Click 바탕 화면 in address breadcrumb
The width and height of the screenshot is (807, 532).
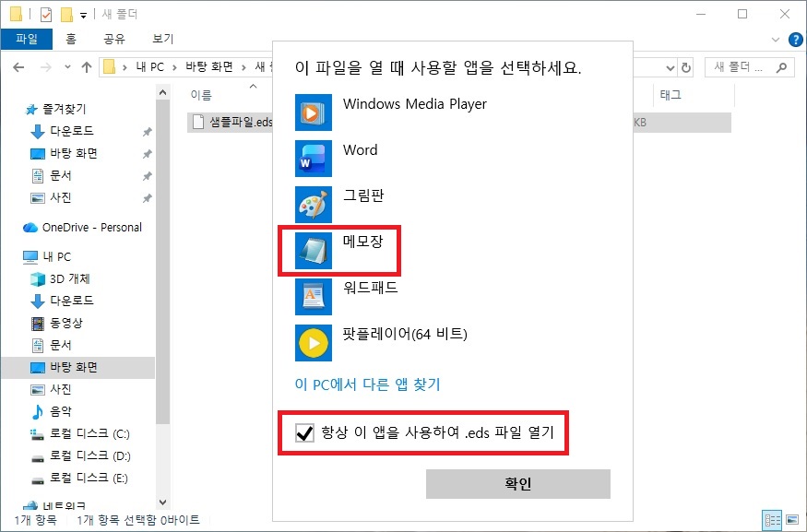coord(209,67)
